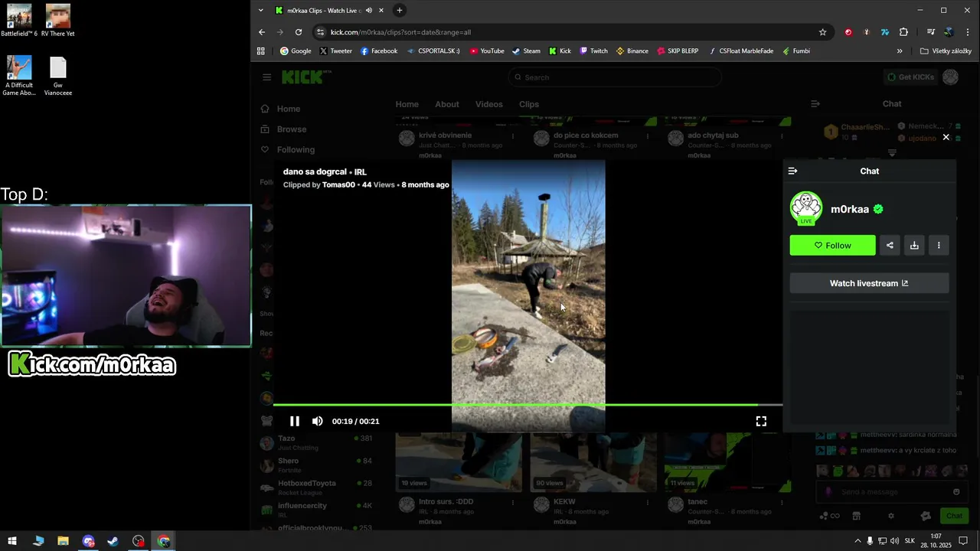Go back in Chrome
The width and height of the screenshot is (980, 551).
(x=262, y=32)
